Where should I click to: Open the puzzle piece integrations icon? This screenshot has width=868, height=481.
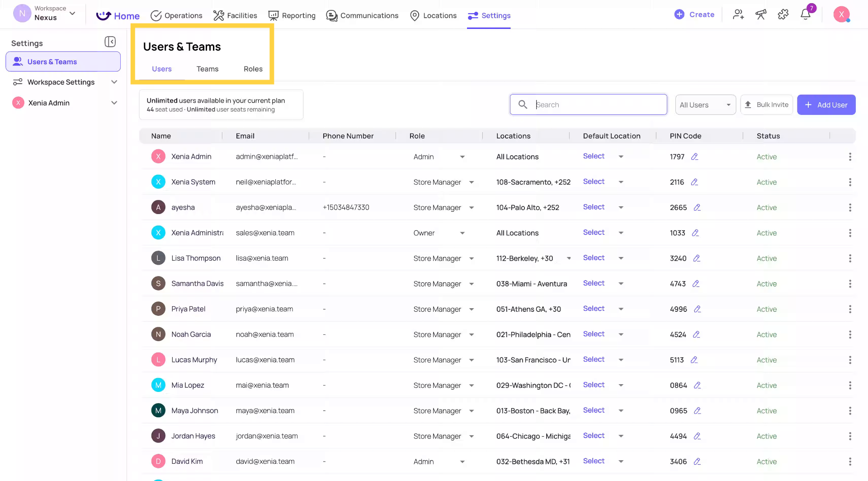[783, 14]
